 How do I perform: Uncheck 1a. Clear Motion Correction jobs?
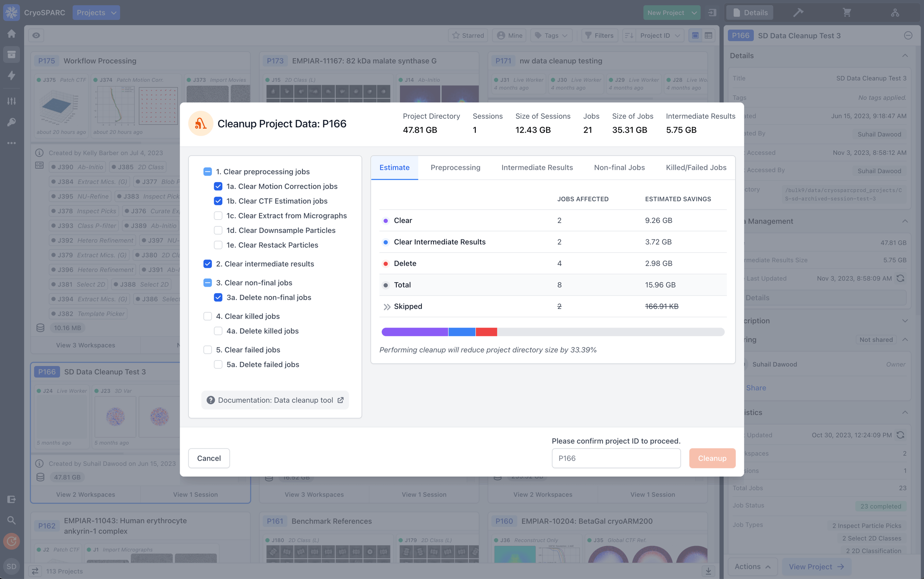pos(218,186)
